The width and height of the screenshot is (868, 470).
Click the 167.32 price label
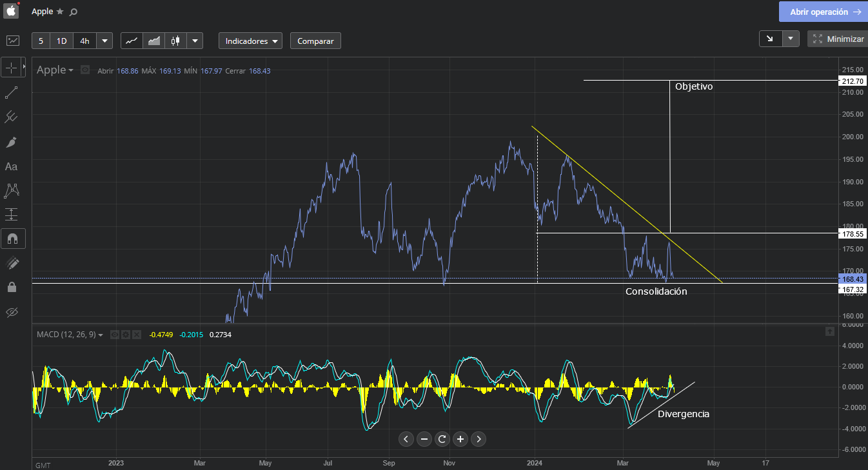tap(853, 290)
